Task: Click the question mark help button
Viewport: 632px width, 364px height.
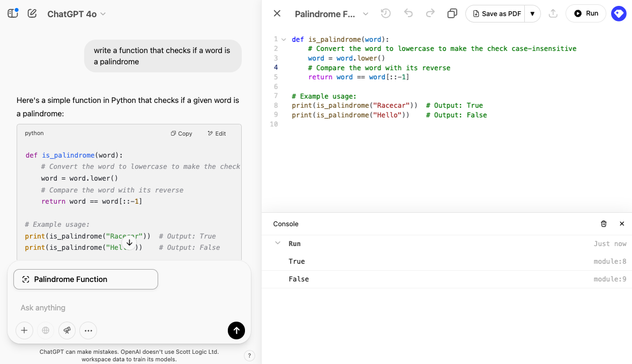Action: (x=249, y=355)
